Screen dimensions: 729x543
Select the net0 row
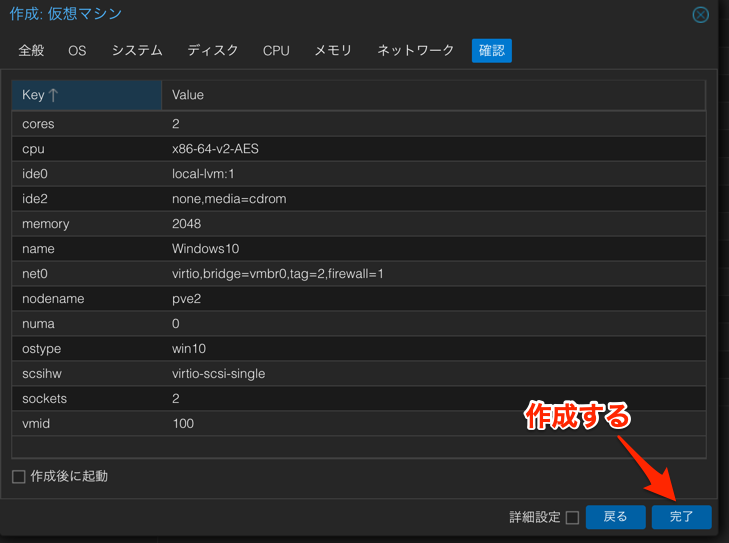point(358,274)
